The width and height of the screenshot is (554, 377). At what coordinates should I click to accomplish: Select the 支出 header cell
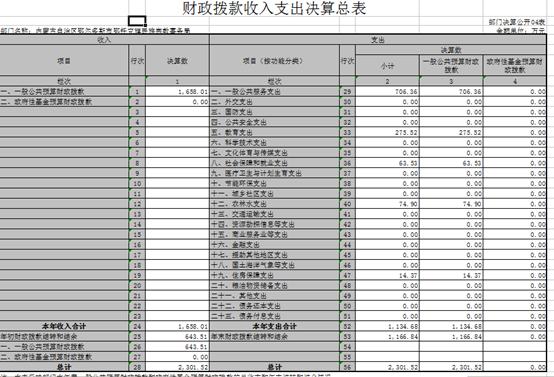point(378,40)
